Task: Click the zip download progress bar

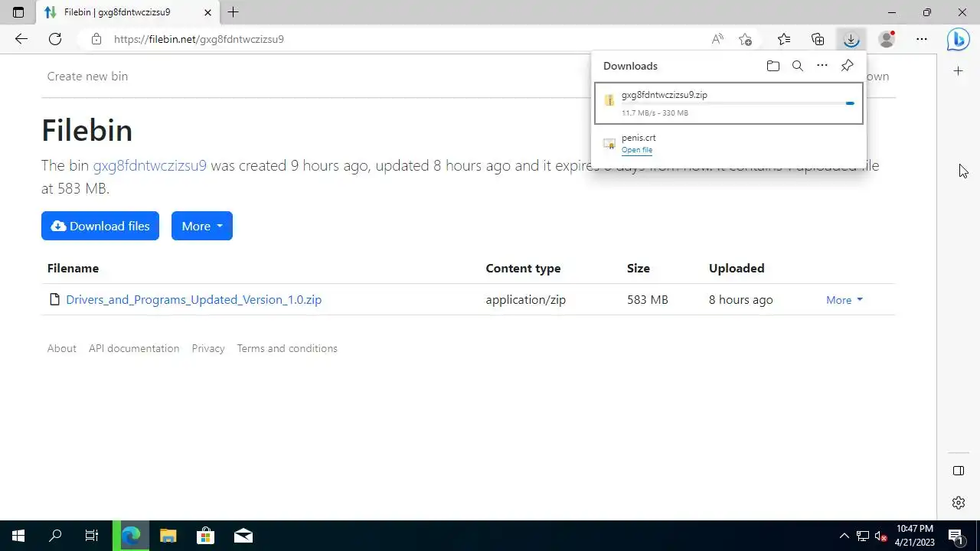Action: [738, 103]
